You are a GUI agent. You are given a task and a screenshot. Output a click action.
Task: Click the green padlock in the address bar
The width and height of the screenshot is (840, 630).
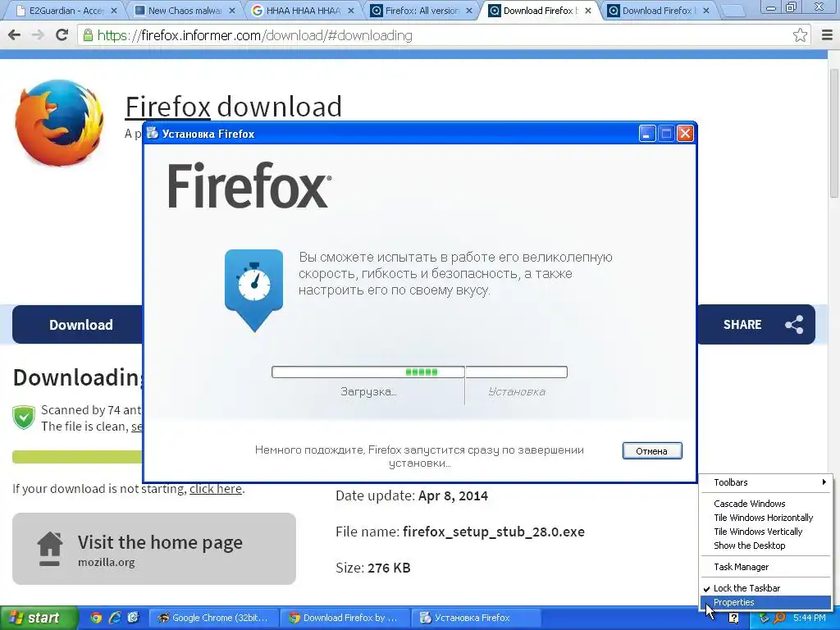(88, 35)
